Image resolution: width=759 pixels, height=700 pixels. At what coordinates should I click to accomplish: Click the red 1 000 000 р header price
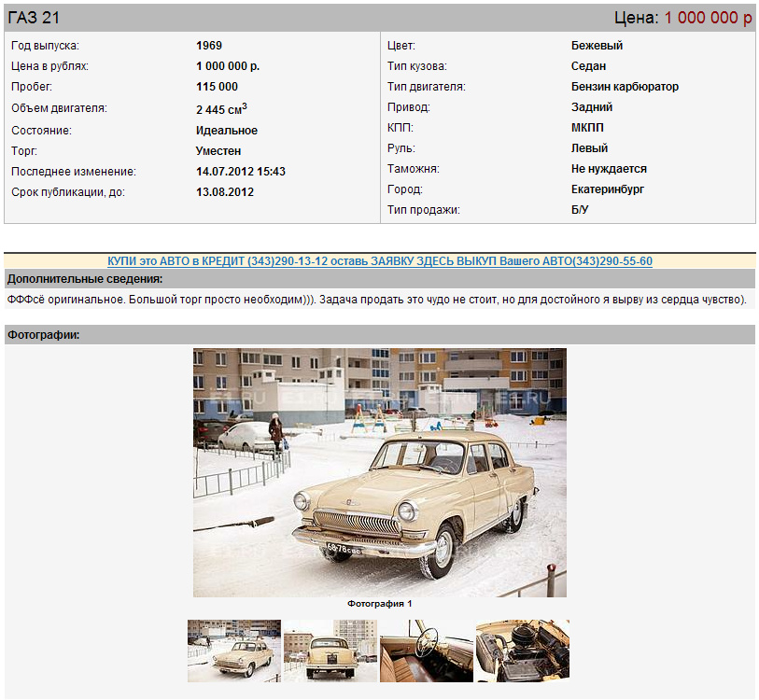point(708,18)
